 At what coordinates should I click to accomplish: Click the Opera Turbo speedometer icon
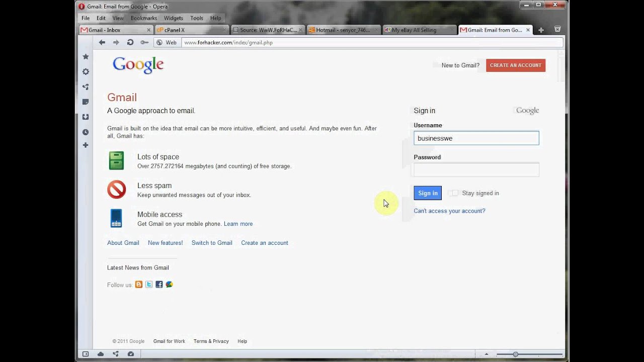131,354
